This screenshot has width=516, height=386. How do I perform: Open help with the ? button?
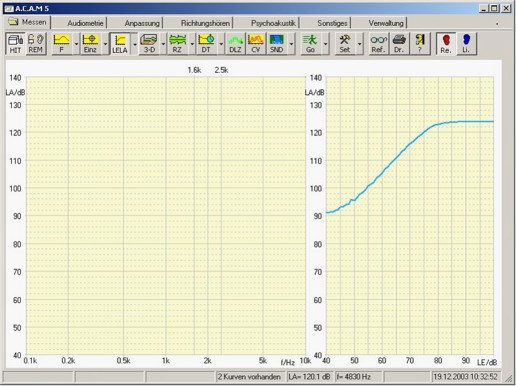pos(420,44)
